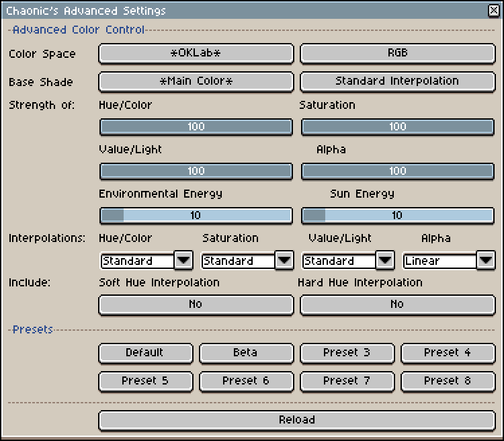Open Value/Light interpolation dropdown arrow
The height and width of the screenshot is (441, 504).
click(x=385, y=260)
